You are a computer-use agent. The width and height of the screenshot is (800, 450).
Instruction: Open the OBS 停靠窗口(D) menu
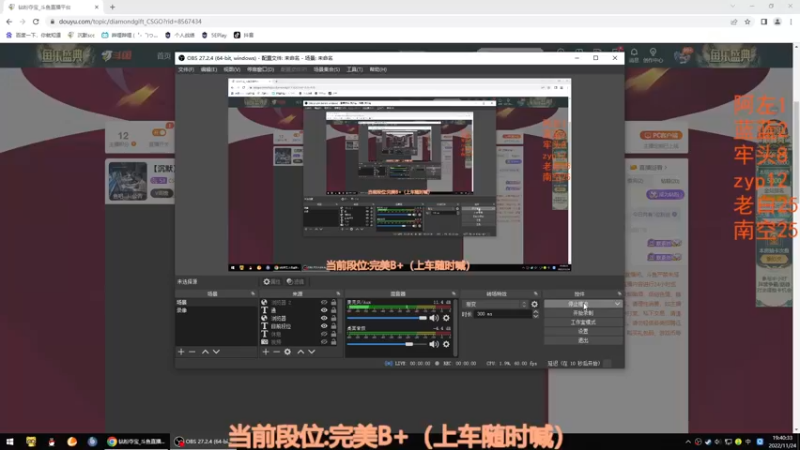click(x=261, y=69)
